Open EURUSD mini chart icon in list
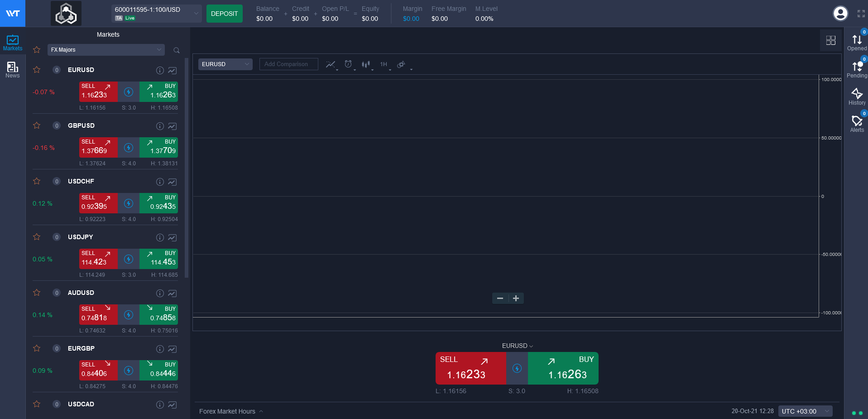The height and width of the screenshot is (419, 868). pyautogui.click(x=173, y=70)
